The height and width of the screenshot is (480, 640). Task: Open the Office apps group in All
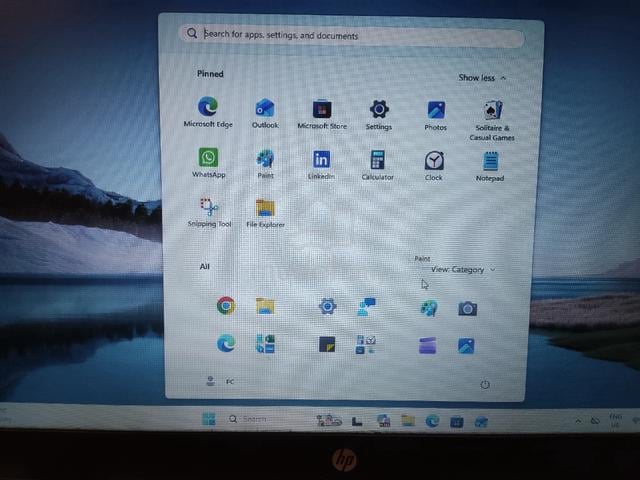(265, 344)
